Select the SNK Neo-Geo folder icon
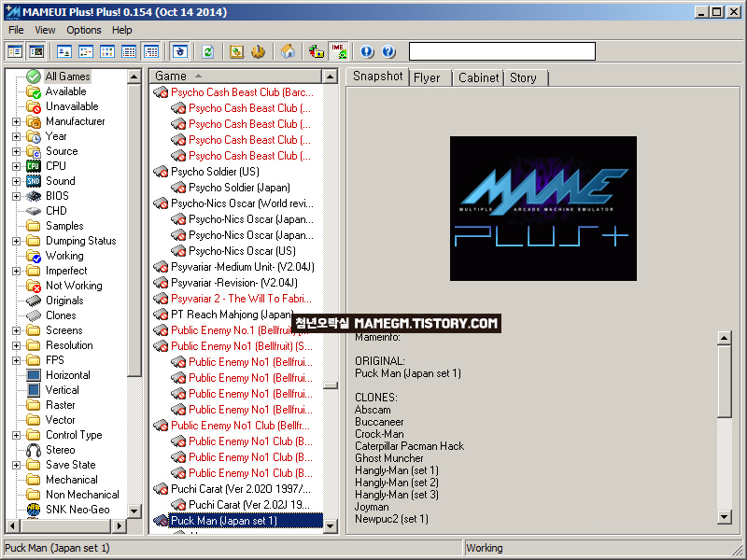Screen dimensions: 747x560 [34, 510]
